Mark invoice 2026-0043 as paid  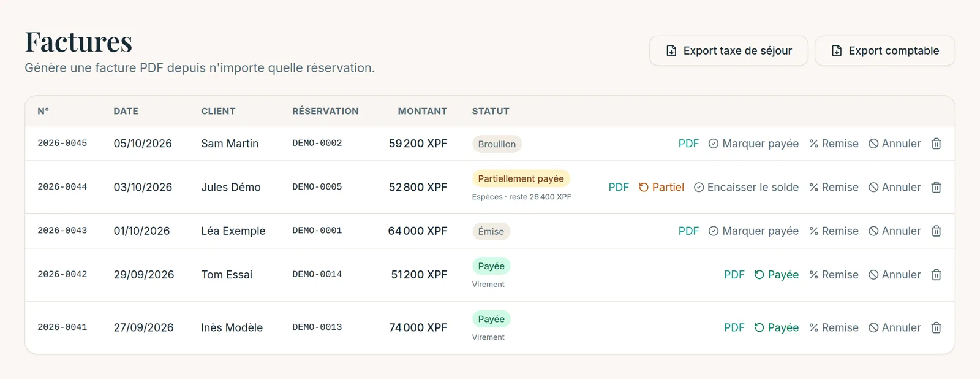pos(753,231)
